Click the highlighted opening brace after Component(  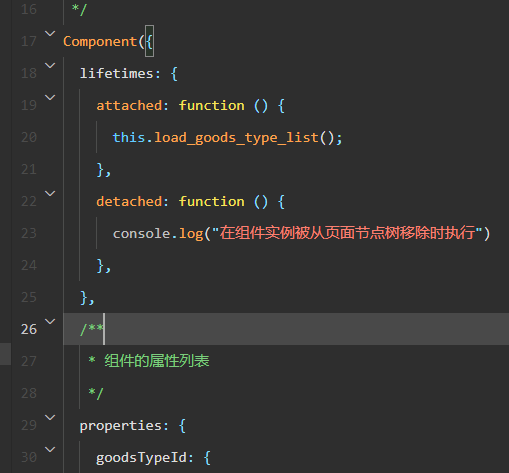pos(149,41)
